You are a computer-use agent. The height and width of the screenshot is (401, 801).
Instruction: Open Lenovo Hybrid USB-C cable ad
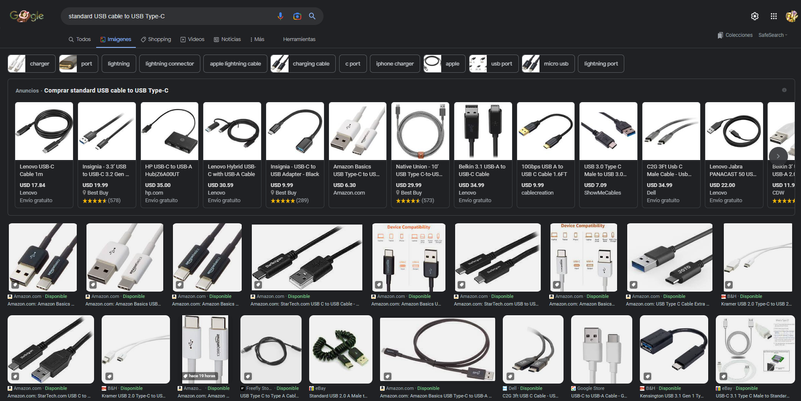[x=232, y=155]
